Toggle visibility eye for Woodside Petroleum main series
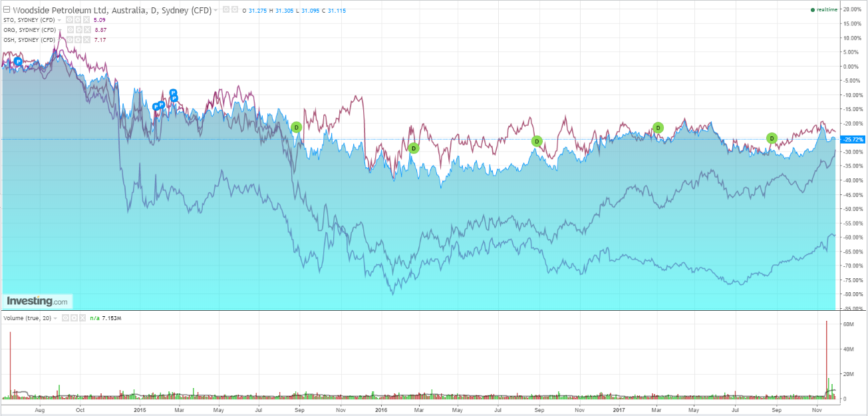This screenshot has height=416, width=868. point(226,10)
